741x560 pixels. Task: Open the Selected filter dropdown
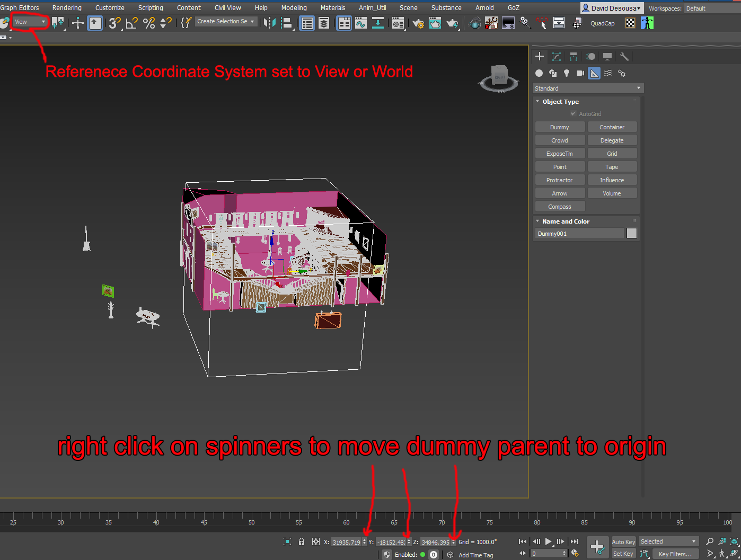pos(668,541)
